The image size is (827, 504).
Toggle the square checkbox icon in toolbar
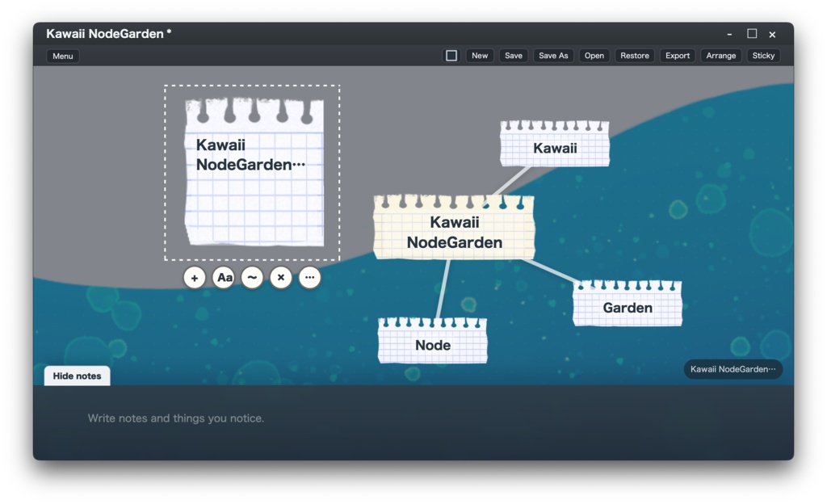click(451, 56)
